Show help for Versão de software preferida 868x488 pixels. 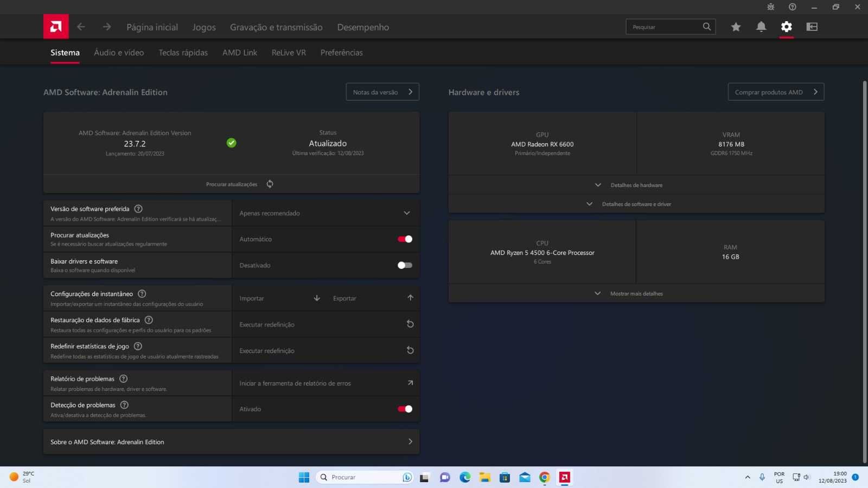click(138, 209)
